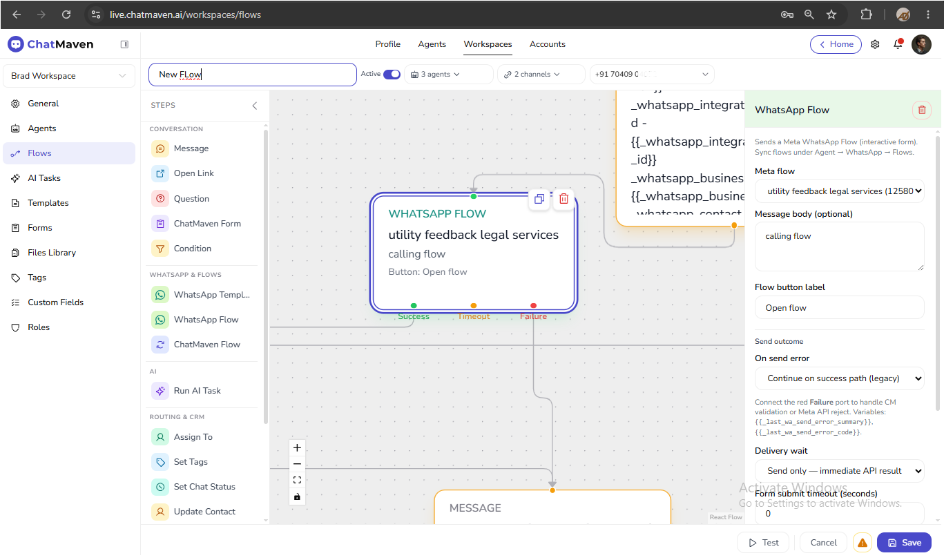The width and height of the screenshot is (944, 560).
Task: Zoom out on the flow canvas
Action: (297, 464)
